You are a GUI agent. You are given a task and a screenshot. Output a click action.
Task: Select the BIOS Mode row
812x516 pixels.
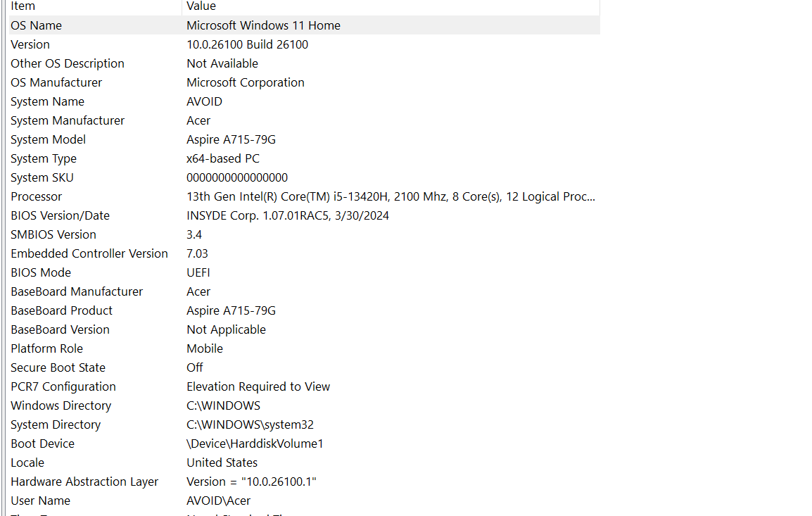305,272
